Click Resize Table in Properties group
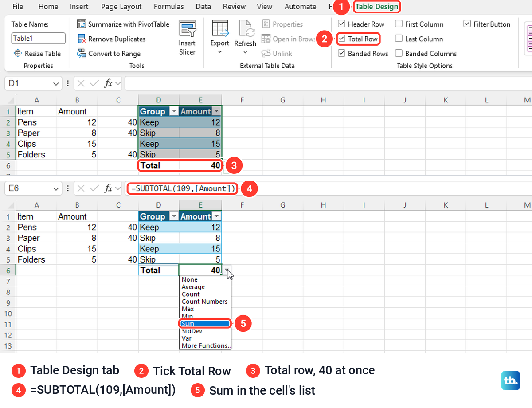The height and width of the screenshot is (408, 532). (38, 54)
